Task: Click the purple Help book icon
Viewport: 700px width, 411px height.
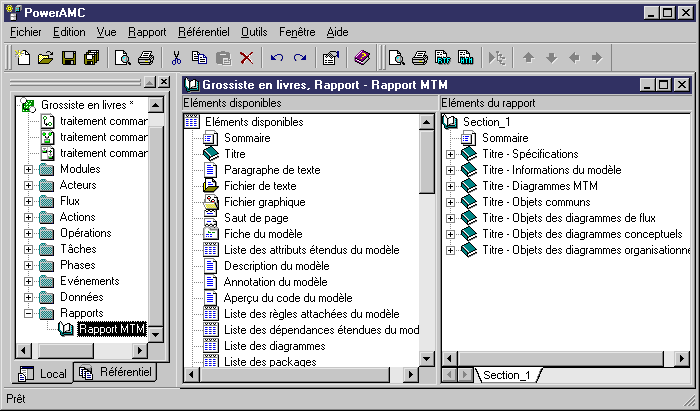Action: click(x=362, y=58)
